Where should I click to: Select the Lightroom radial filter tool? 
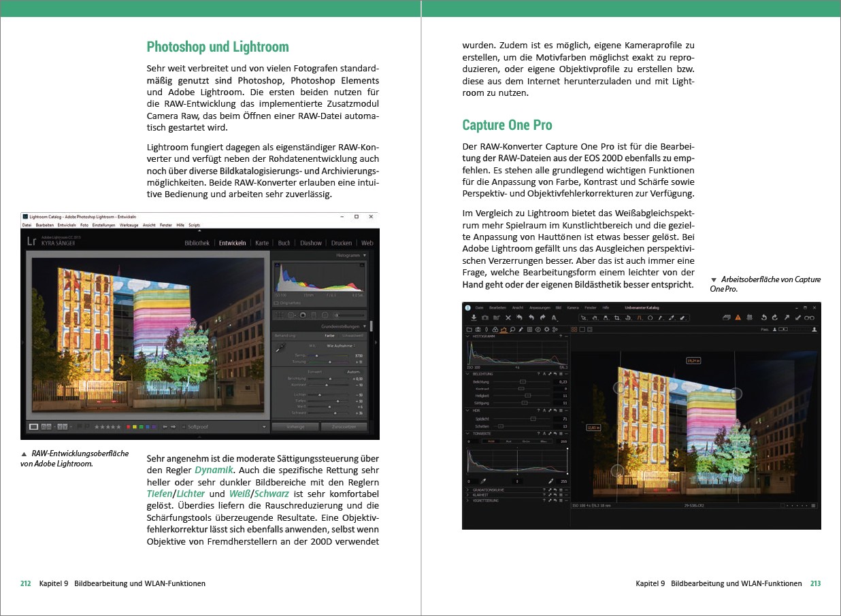coord(325,315)
